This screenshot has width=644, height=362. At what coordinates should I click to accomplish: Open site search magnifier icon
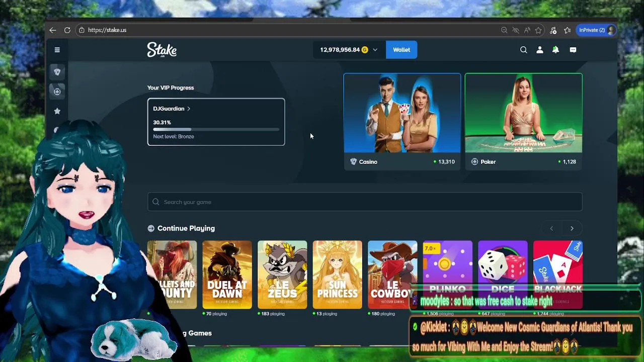click(x=524, y=50)
